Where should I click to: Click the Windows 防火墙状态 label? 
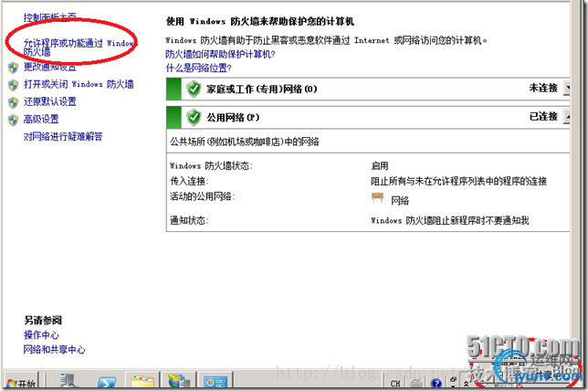(212, 165)
